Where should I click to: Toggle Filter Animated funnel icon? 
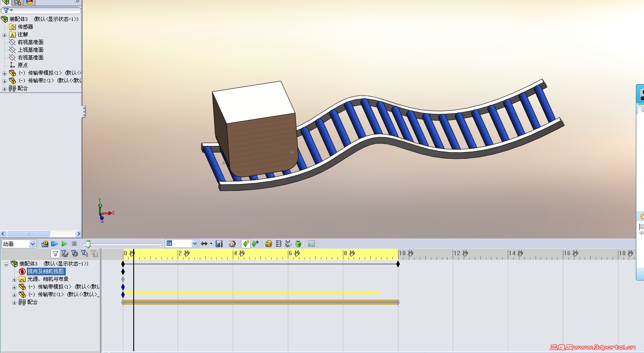tap(65, 254)
